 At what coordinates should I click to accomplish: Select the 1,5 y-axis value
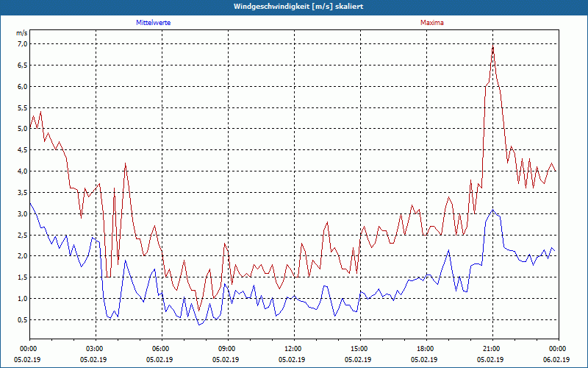(x=22, y=277)
